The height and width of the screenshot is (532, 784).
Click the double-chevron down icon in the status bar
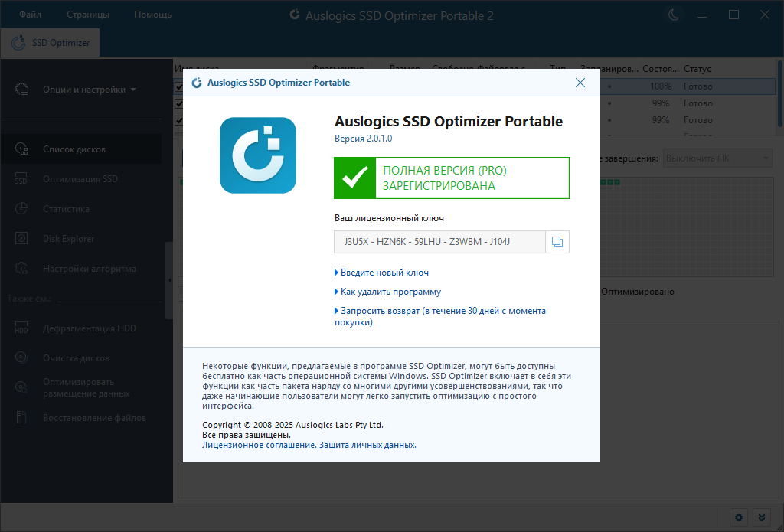coord(761,517)
